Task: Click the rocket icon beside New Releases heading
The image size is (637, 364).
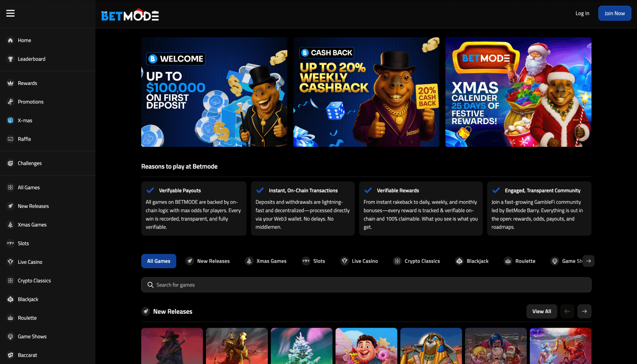Action: tap(146, 311)
